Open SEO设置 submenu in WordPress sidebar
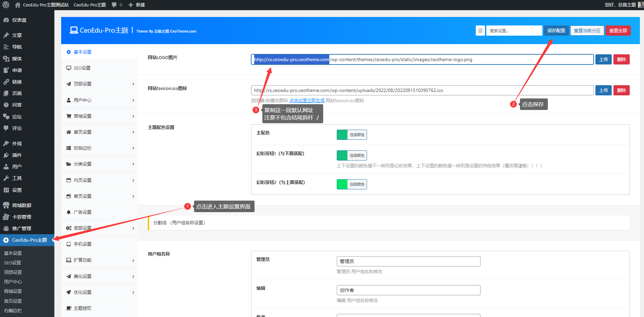 tap(13, 263)
